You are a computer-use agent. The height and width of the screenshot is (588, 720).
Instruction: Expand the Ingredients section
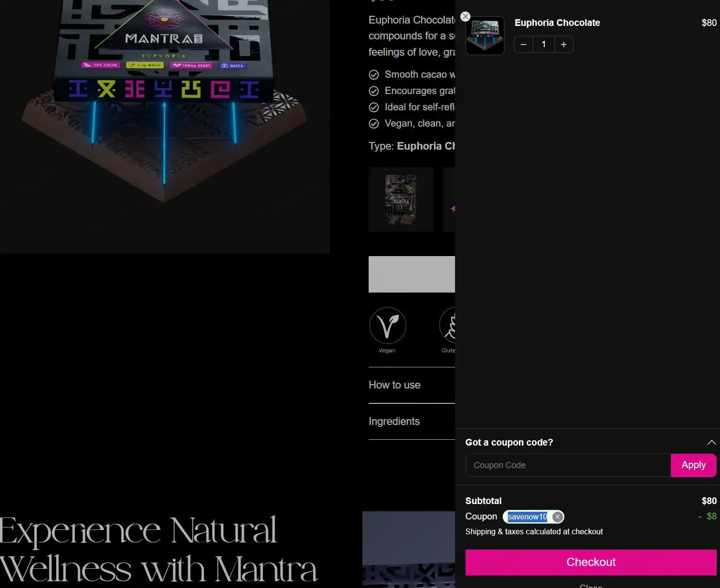click(x=412, y=422)
